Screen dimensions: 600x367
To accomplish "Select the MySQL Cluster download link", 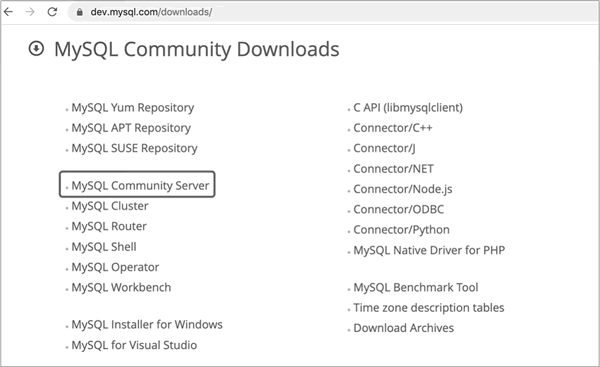I will pos(110,206).
